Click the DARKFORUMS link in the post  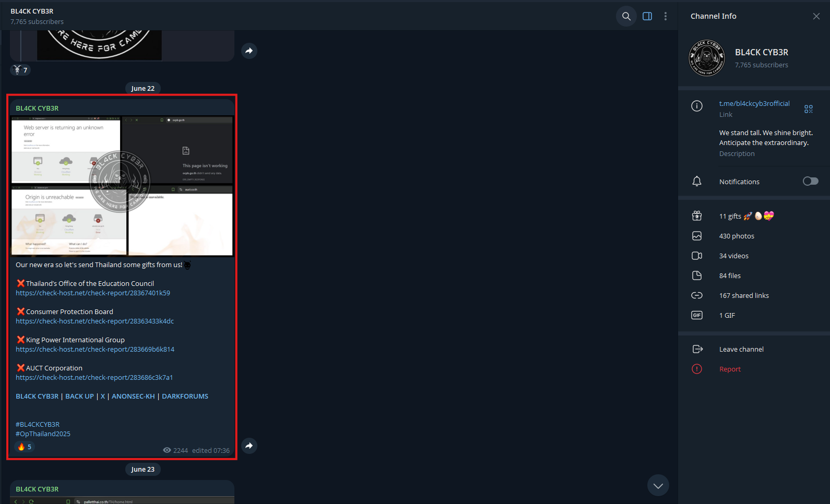(185, 396)
